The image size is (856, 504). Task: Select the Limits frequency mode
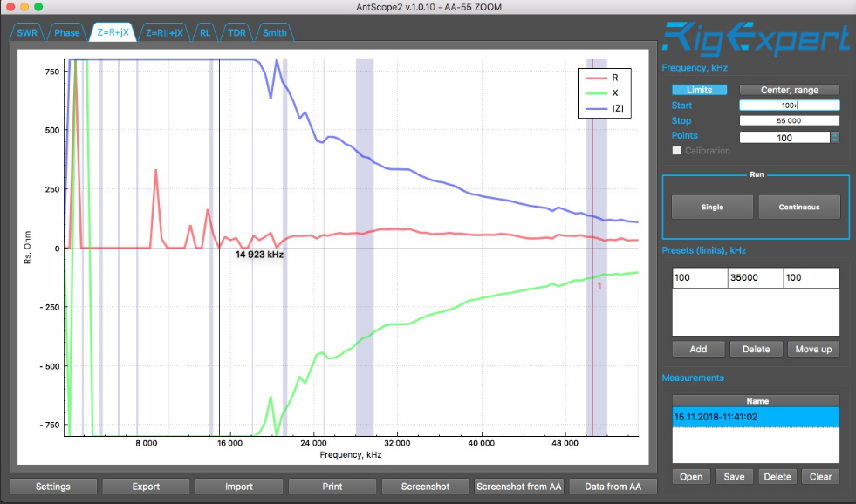pos(699,90)
